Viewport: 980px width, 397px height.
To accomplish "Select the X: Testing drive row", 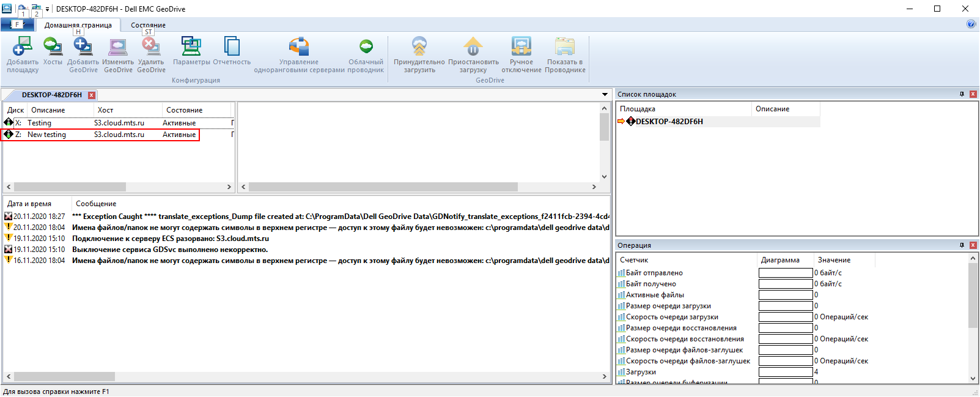I will point(39,123).
